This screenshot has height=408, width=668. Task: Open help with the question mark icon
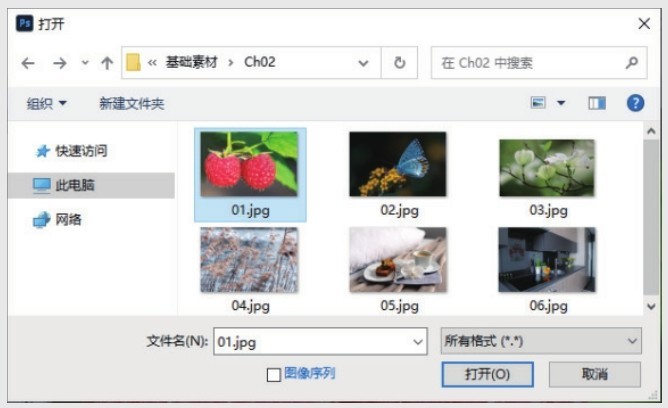click(x=635, y=103)
